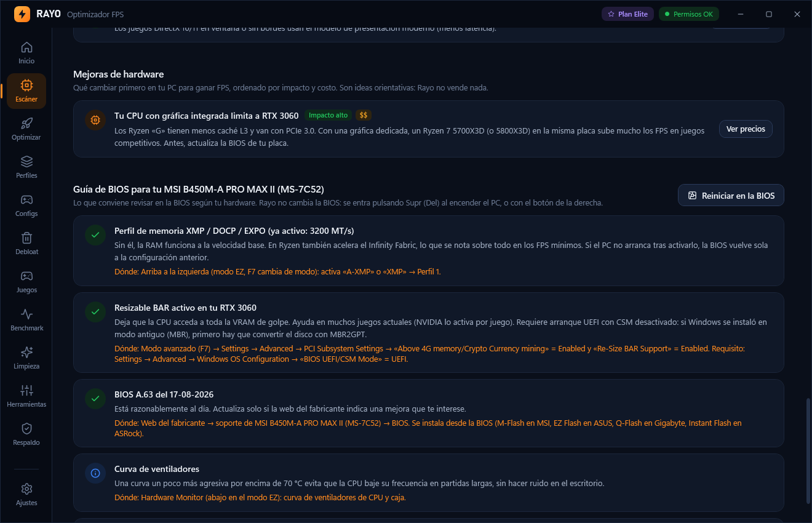Click the CPU chip icon in hardware card
Screen dimensions: 812x523
click(x=95, y=121)
